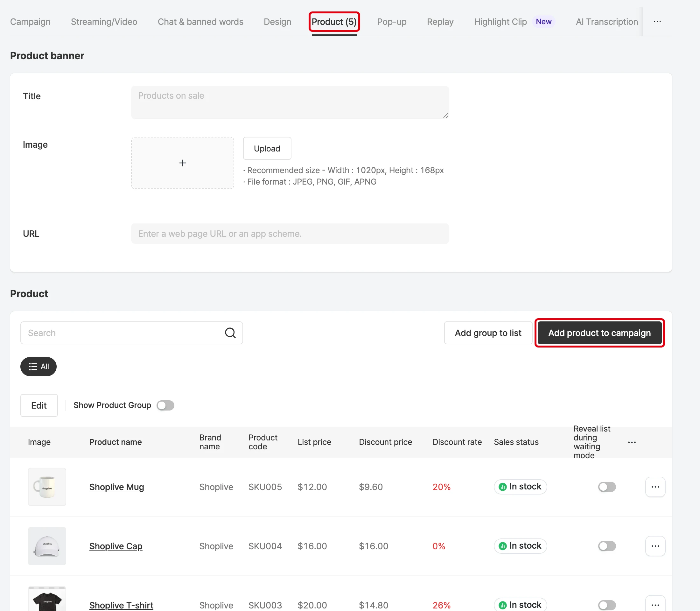Click the 20% discount rate value
This screenshot has height=611, width=700.
pyautogui.click(x=442, y=487)
